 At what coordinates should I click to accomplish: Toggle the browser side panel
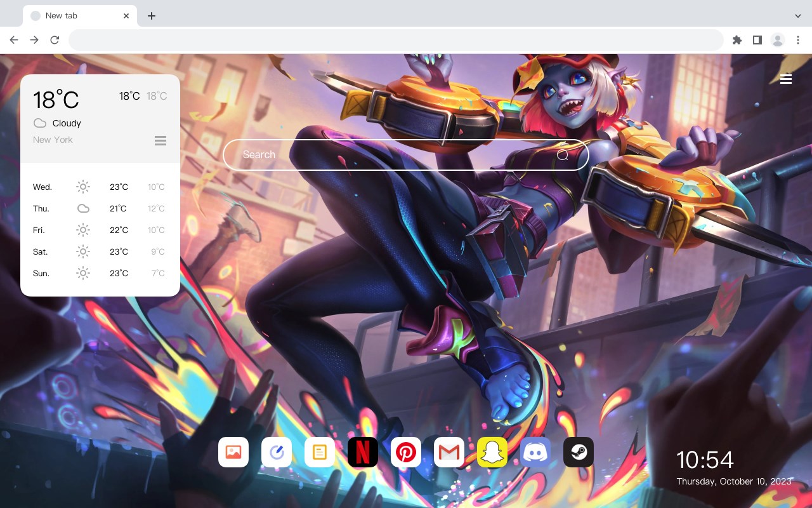pyautogui.click(x=757, y=40)
